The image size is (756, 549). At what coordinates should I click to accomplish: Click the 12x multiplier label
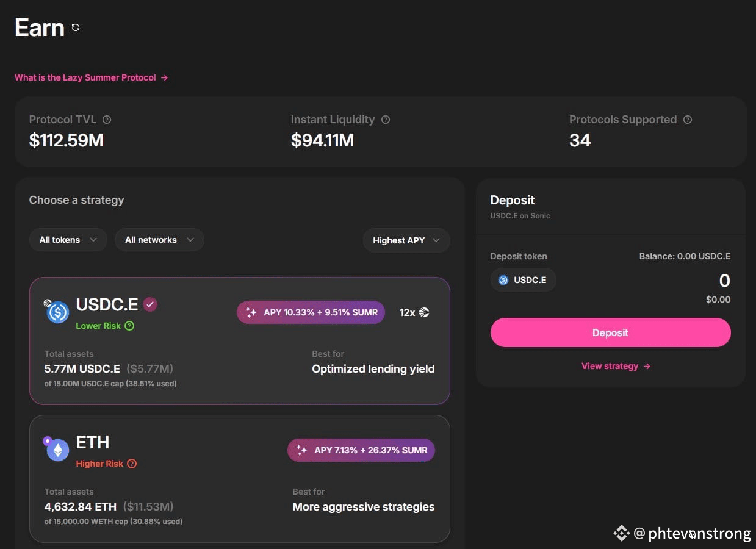click(x=407, y=312)
